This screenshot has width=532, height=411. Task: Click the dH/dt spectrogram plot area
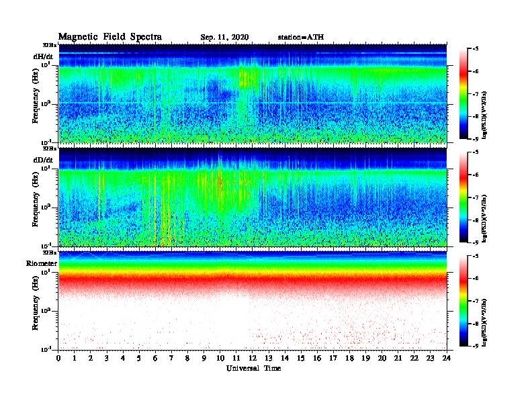pyautogui.click(x=253, y=93)
